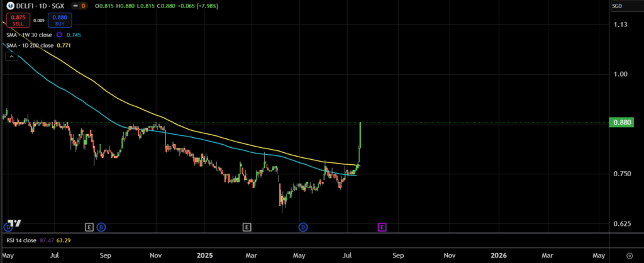Click the purple upcoming earnings marker

pyautogui.click(x=382, y=226)
